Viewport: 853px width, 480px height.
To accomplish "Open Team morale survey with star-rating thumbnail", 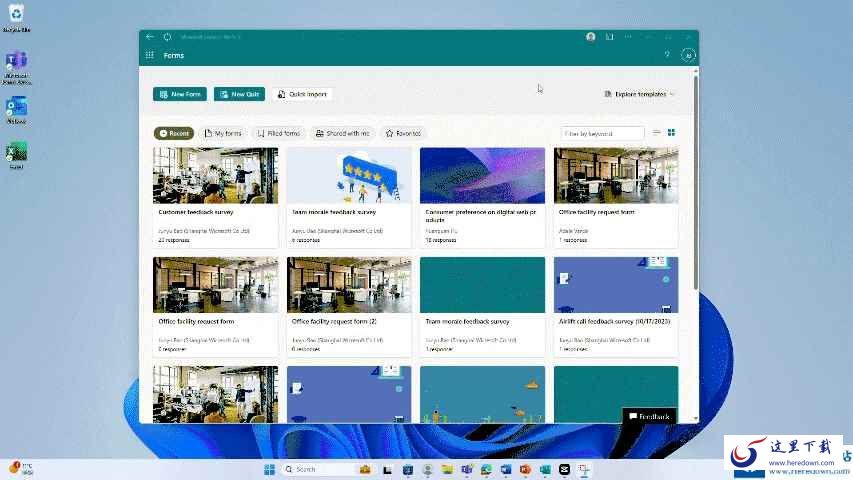I will [x=349, y=176].
